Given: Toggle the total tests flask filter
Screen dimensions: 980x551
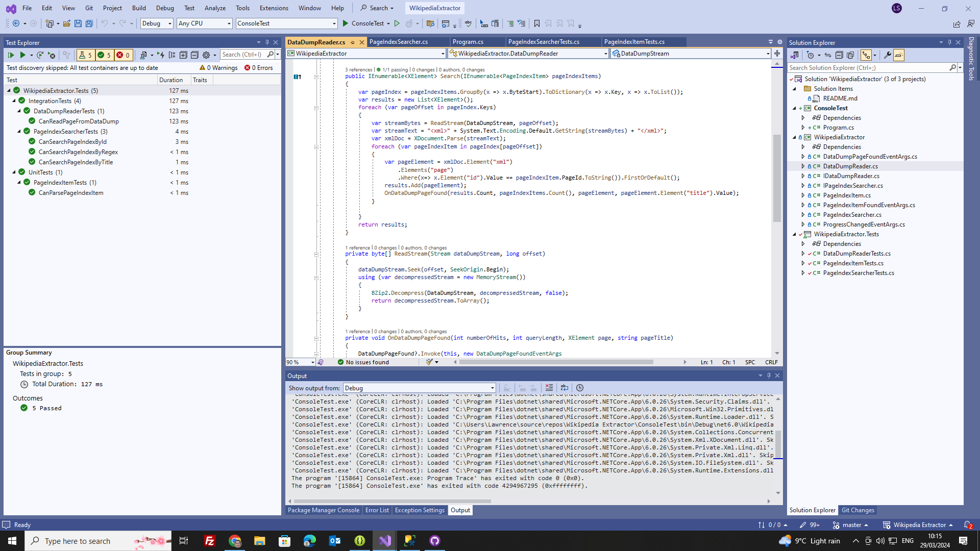Looking at the screenshot, I should tap(85, 55).
